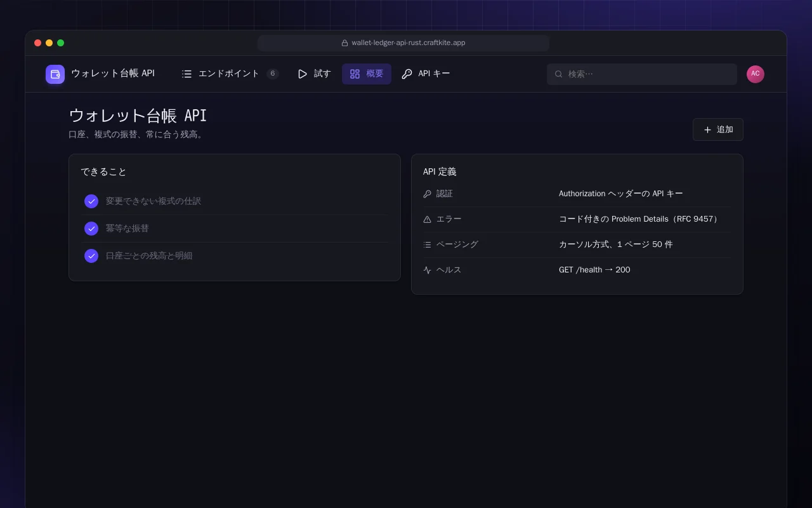The image size is (812, 508).
Task: Click the 口座ごとの残高と明細 text
Action: (x=149, y=256)
